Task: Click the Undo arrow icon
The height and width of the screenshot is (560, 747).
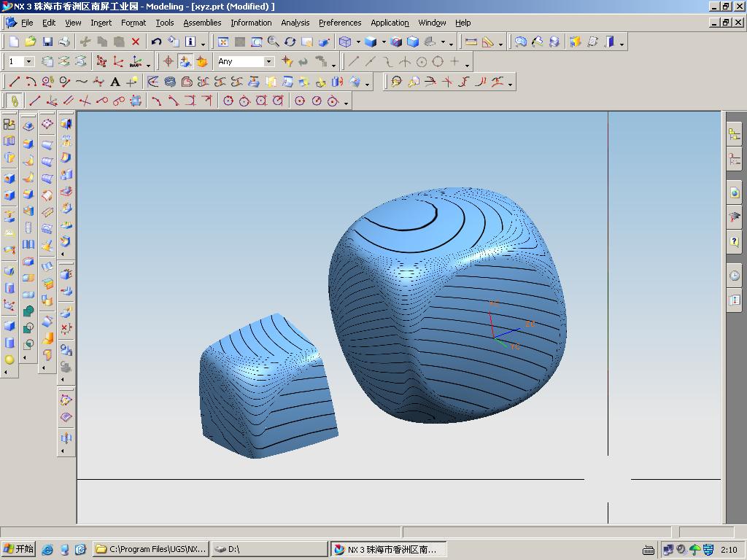Action: point(156,42)
